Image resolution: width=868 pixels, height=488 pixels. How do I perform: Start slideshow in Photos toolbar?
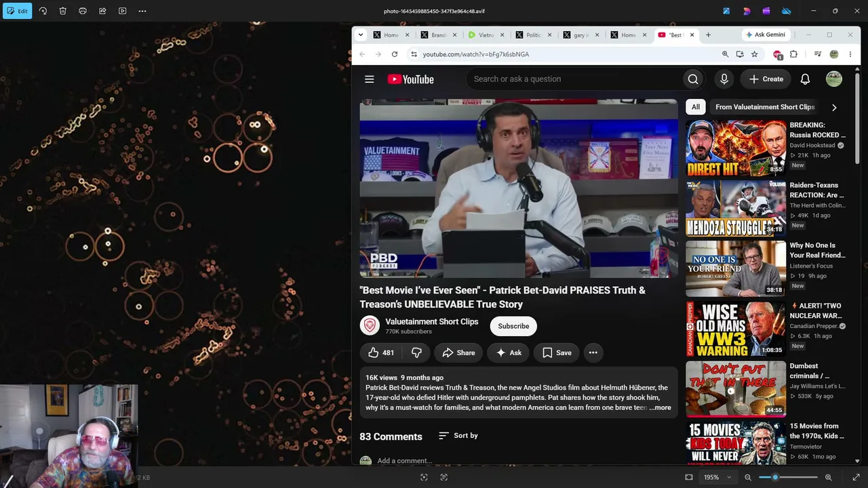(122, 11)
